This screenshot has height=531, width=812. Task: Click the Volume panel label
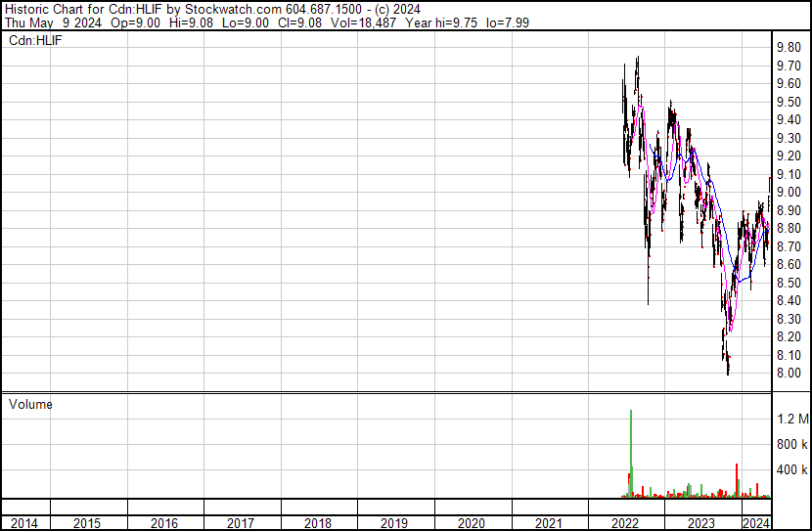[x=30, y=404]
